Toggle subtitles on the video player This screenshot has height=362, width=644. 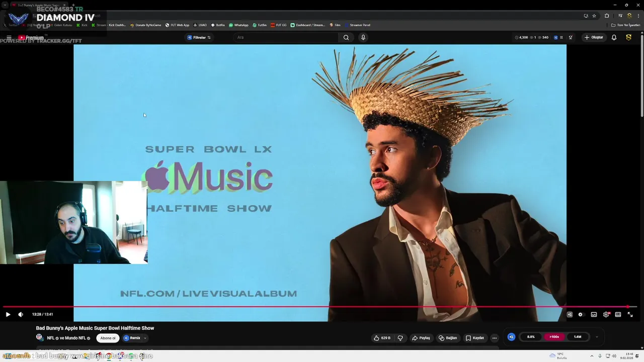pos(594,314)
